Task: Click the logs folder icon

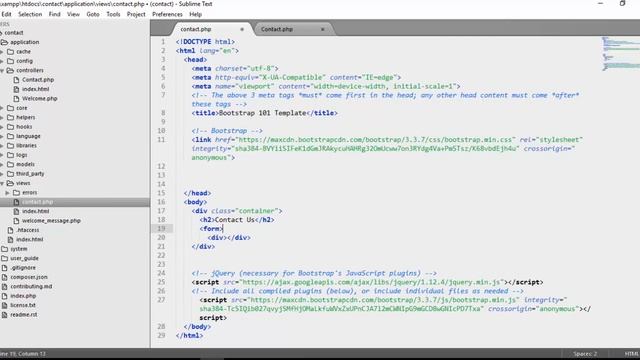Action: tap(11, 155)
